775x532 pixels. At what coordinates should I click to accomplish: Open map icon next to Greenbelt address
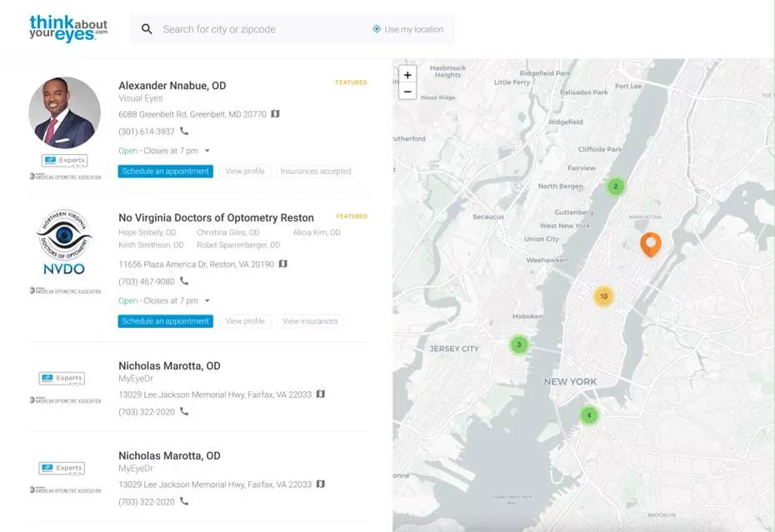[x=275, y=114]
